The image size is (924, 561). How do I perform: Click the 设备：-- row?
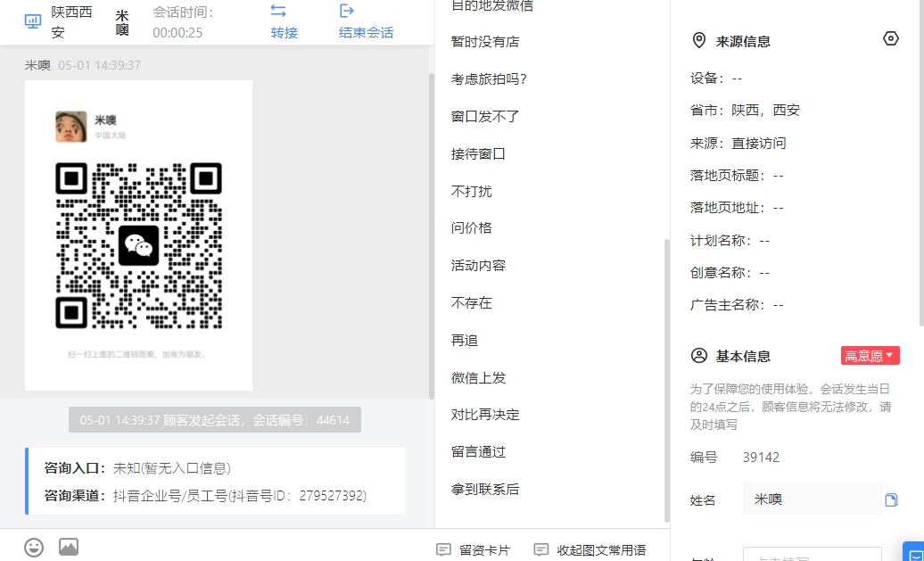716,78
